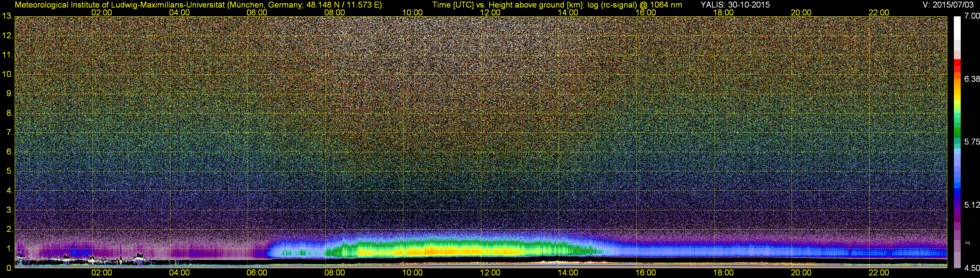This screenshot has height=278, width=980.
Task: Select 16:00 on the top time axis
Action: 645,12
